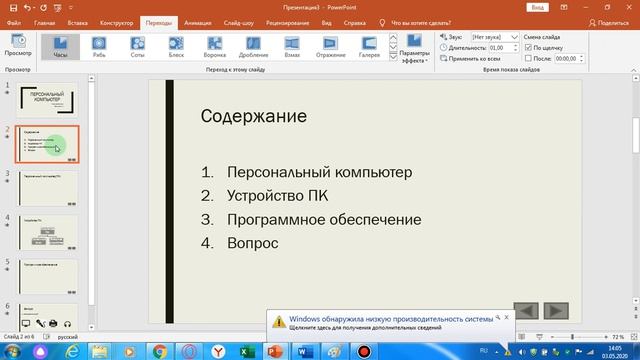Select the Часы transition effect
640x360 pixels.
[x=60, y=47]
